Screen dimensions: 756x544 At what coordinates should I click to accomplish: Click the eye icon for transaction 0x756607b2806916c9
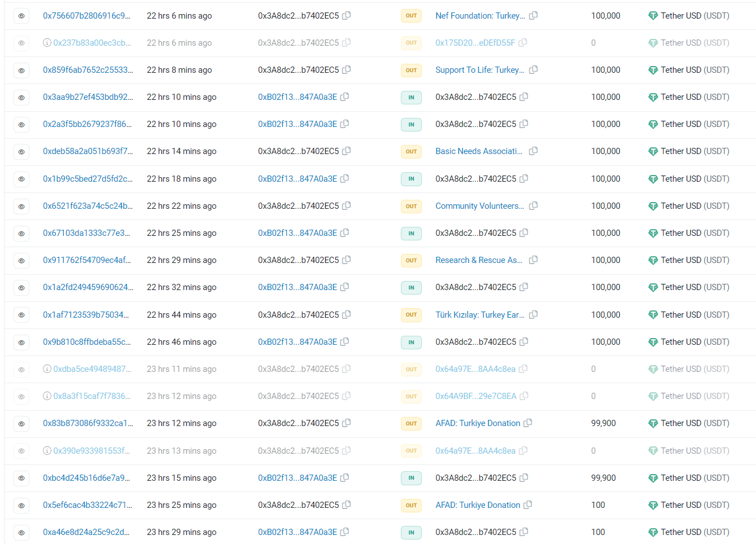coord(21,16)
